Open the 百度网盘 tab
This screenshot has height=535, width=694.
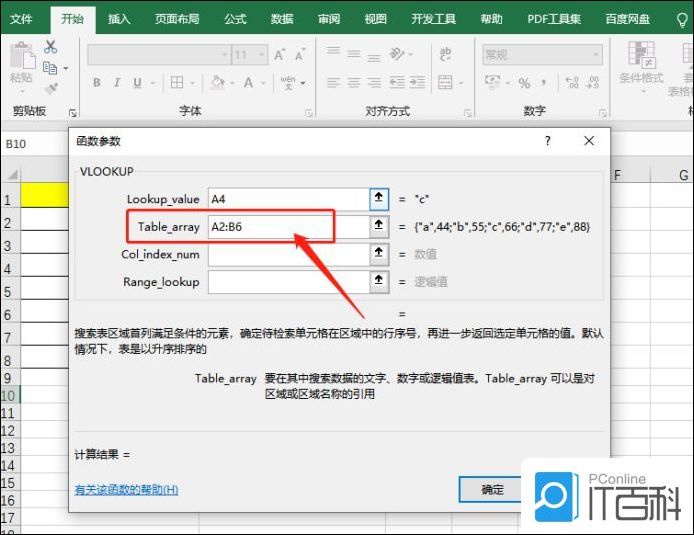point(628,19)
